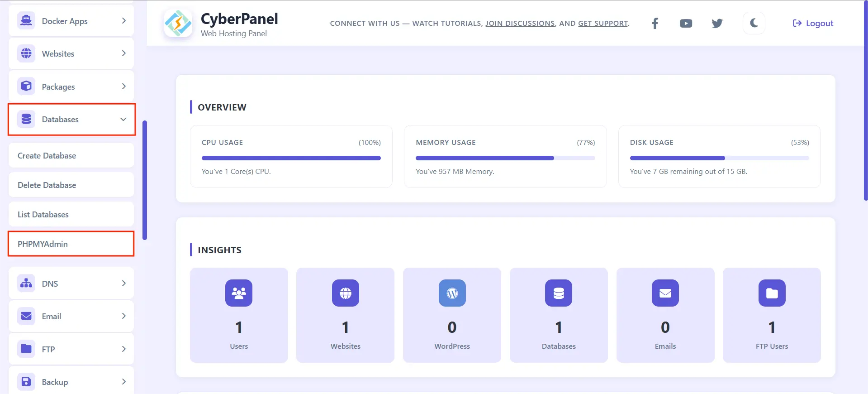Viewport: 868px width, 394px height.
Task: Click the memory usage progress bar
Action: coord(505,158)
